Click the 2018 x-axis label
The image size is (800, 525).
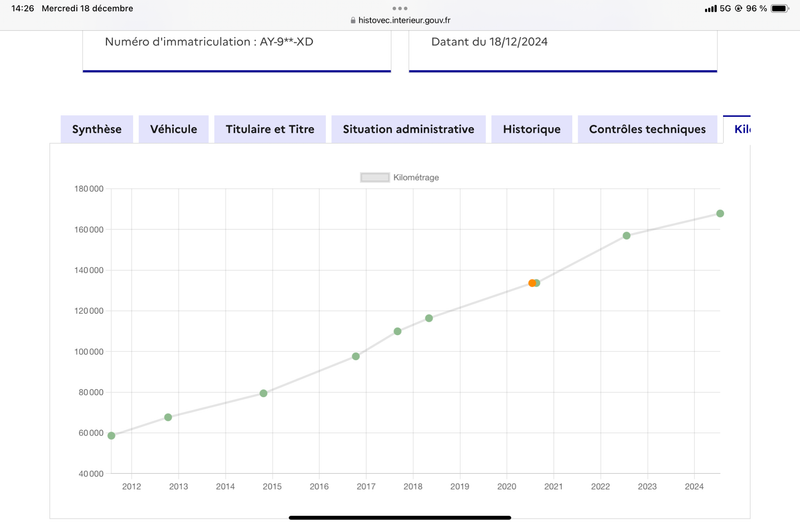[x=413, y=487]
